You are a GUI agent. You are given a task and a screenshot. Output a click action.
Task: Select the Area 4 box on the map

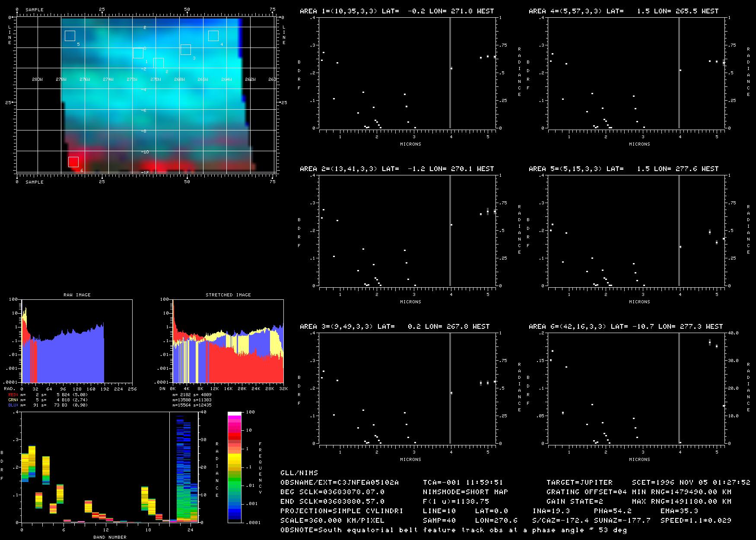(213, 36)
